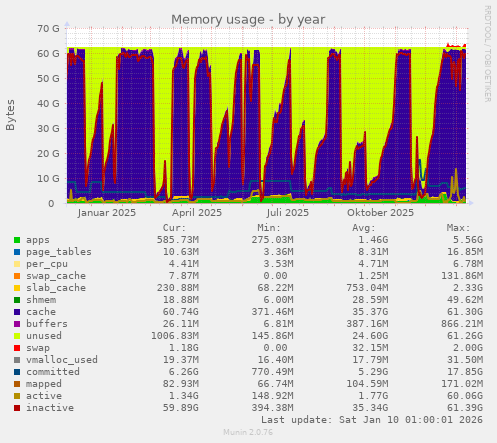Click the 'Avg:' column header
497x443 pixels.
click(x=364, y=228)
